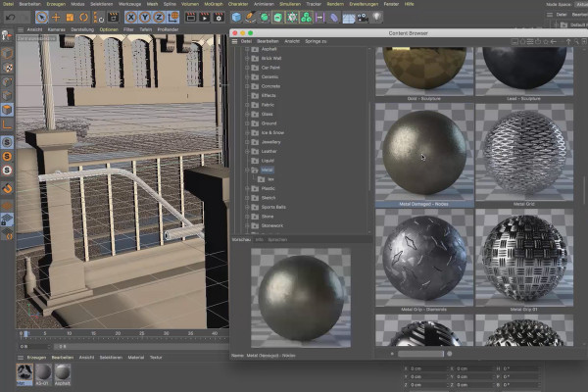The height and width of the screenshot is (392, 588).
Task: Click the Make Editable icon in left palette
Action: (7, 36)
